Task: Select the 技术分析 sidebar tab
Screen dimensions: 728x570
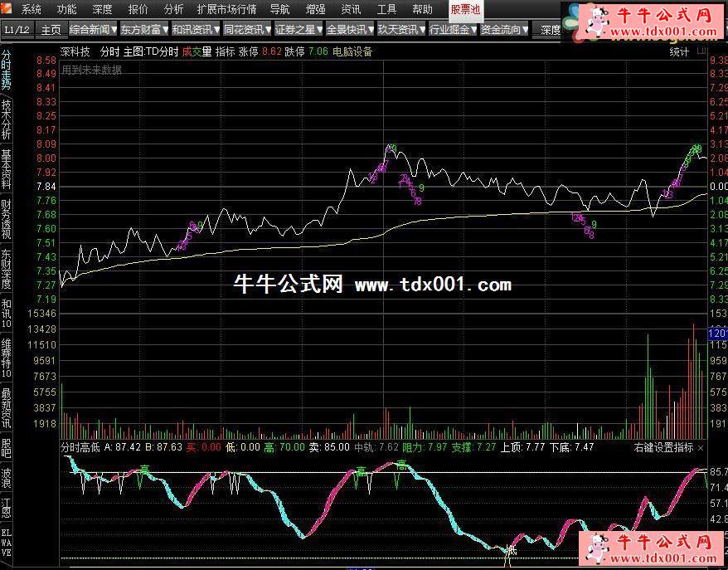Action: [6, 119]
